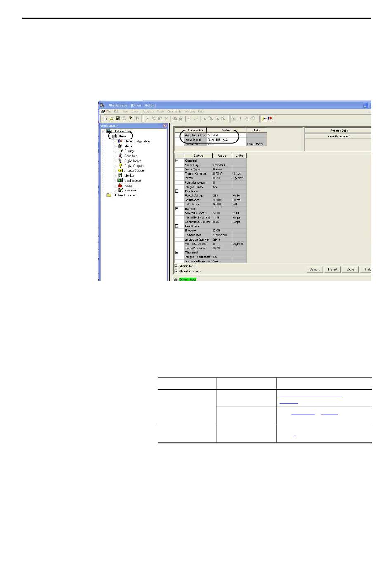Close the Workspace panel

pos(165,126)
